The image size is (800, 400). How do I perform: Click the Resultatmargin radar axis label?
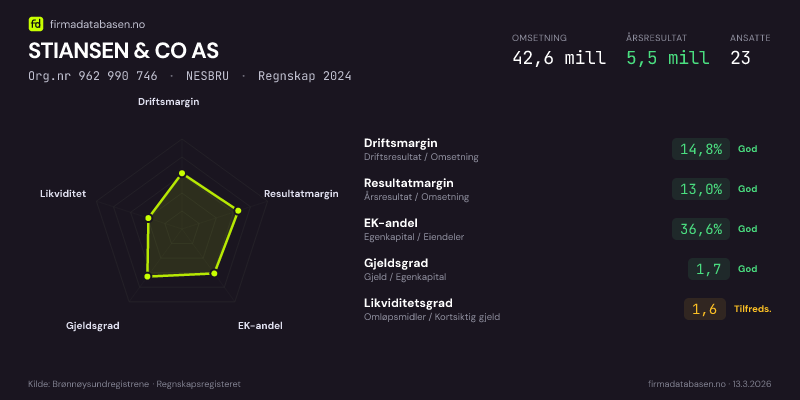point(301,194)
